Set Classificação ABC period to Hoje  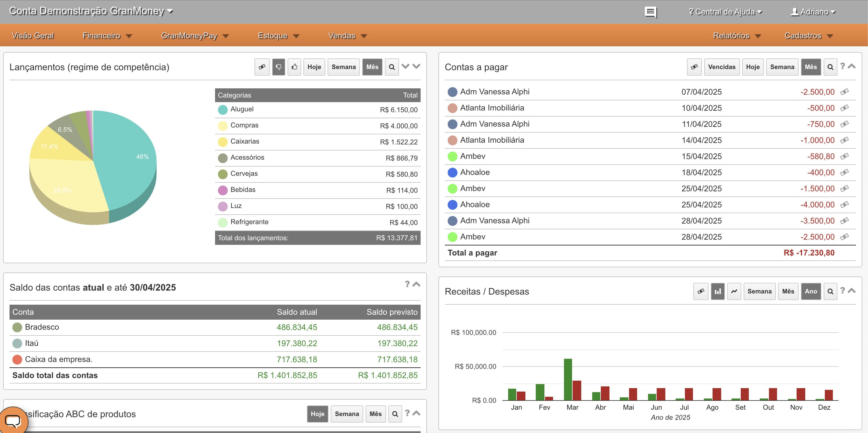click(318, 414)
